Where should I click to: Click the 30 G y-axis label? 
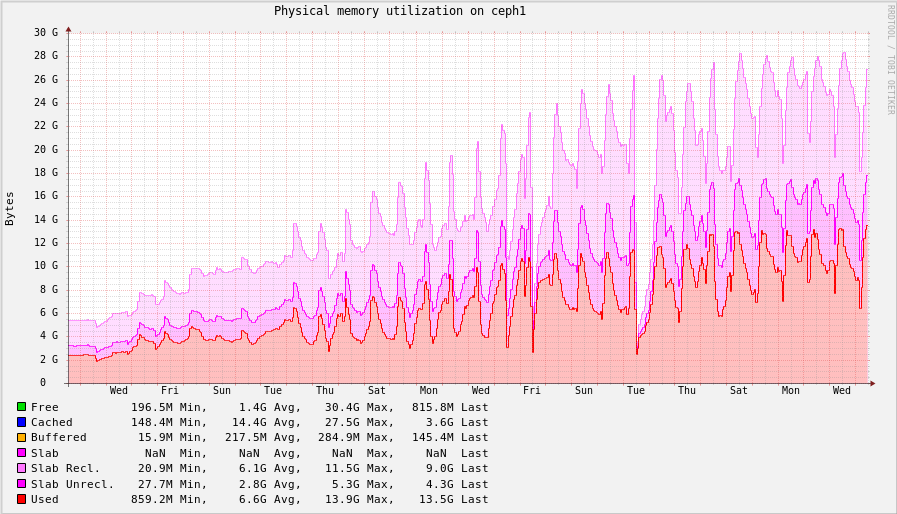[46, 32]
